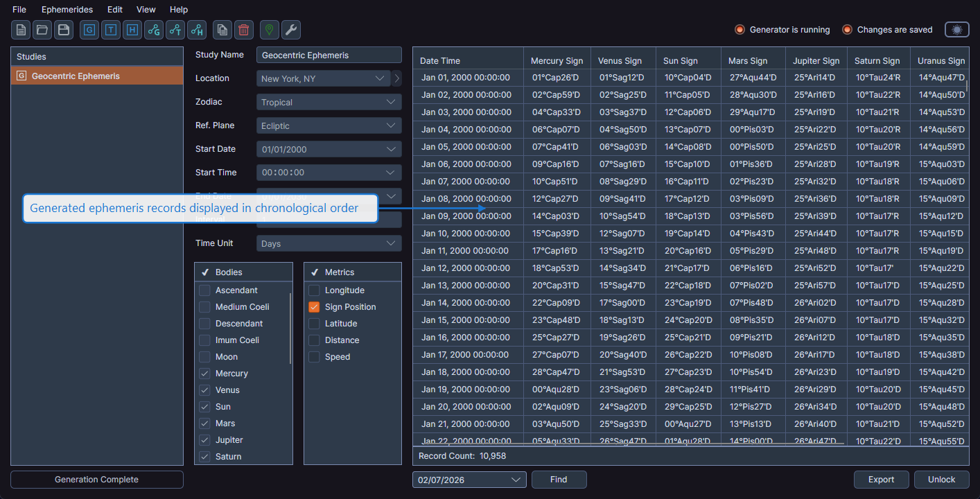
Task: Uncheck the Mercury body checkbox
Action: point(205,373)
